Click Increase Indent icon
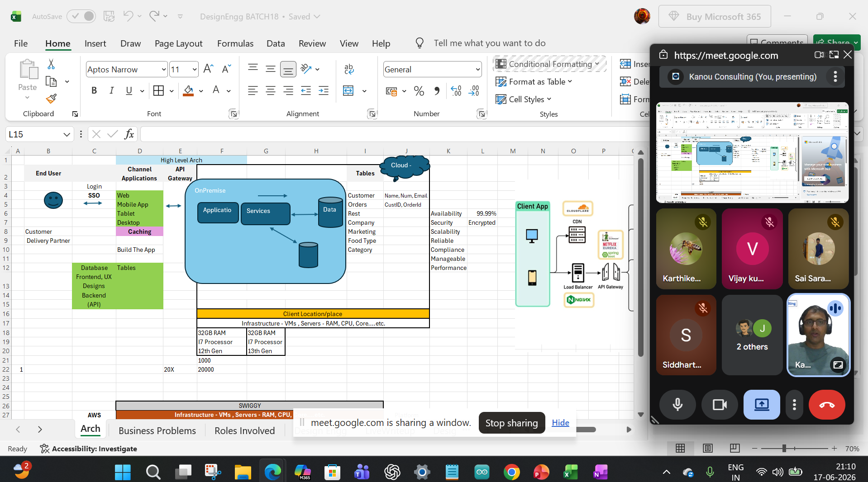The width and height of the screenshot is (868, 482). pyautogui.click(x=324, y=91)
